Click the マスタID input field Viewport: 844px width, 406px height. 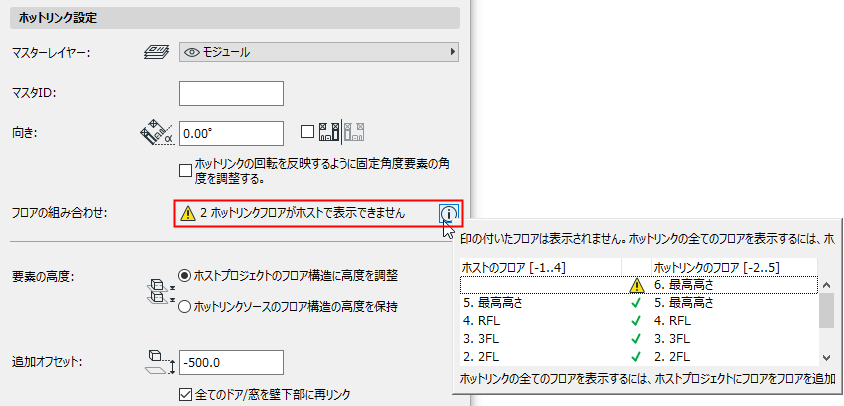[231, 94]
